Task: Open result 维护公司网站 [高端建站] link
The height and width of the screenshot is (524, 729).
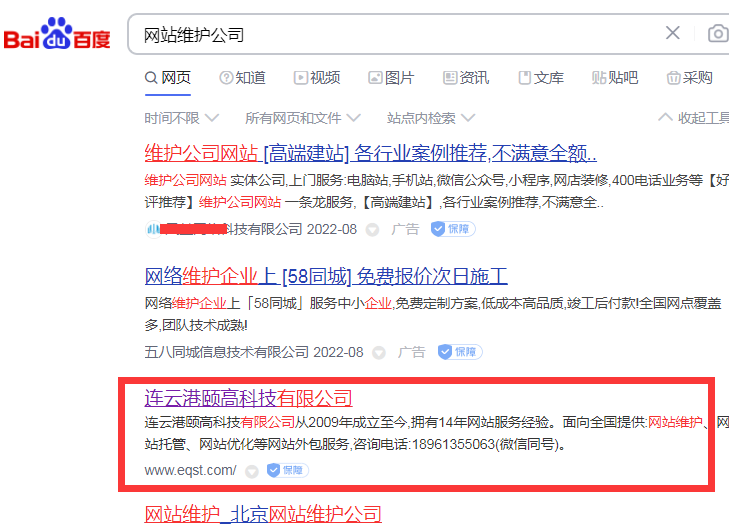Action: point(371,153)
